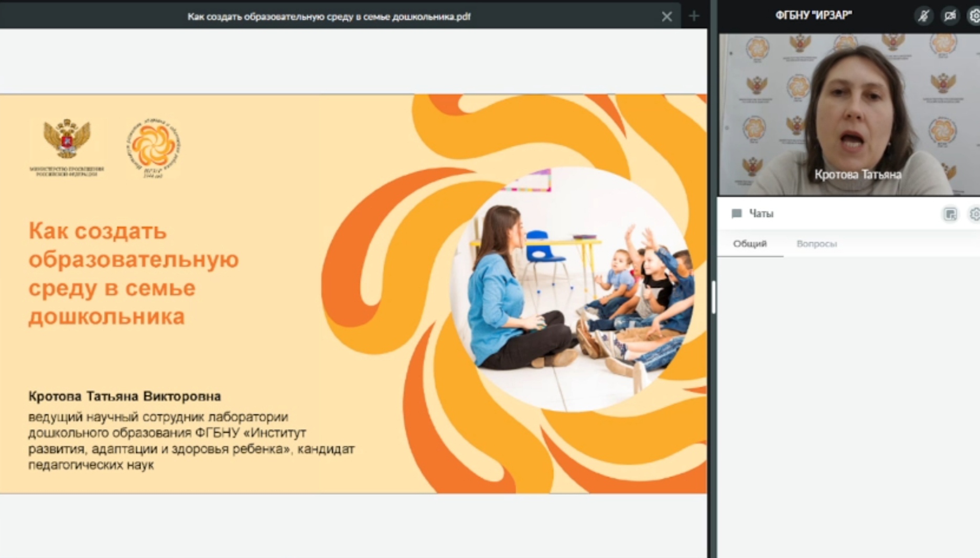This screenshot has height=558, width=980.
Task: Click the orange slide heading Как создать
Action: (x=98, y=231)
